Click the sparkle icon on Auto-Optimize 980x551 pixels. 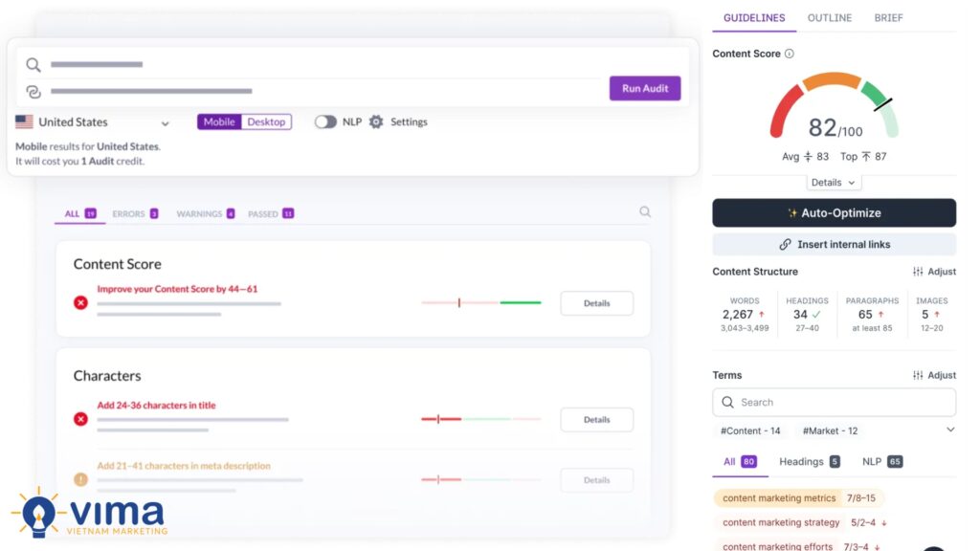(x=791, y=213)
